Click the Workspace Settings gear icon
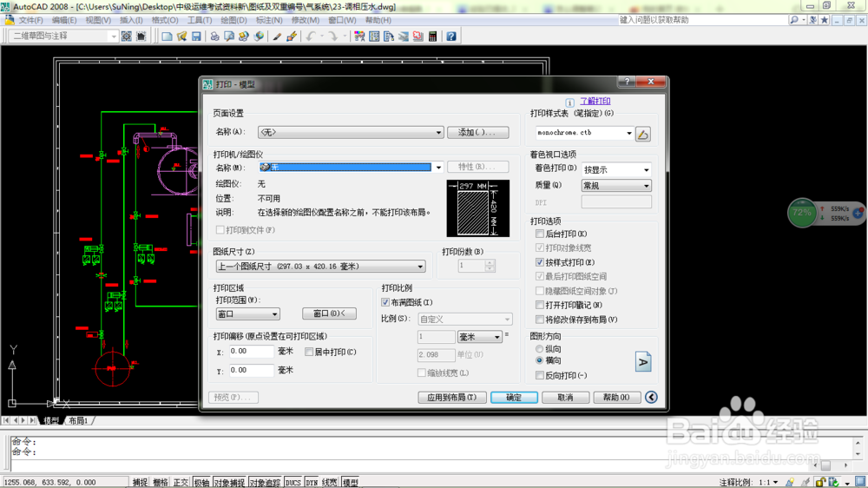 (126, 36)
